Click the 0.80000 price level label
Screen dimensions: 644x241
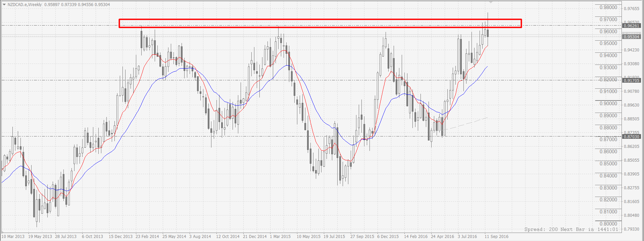pos(608,224)
